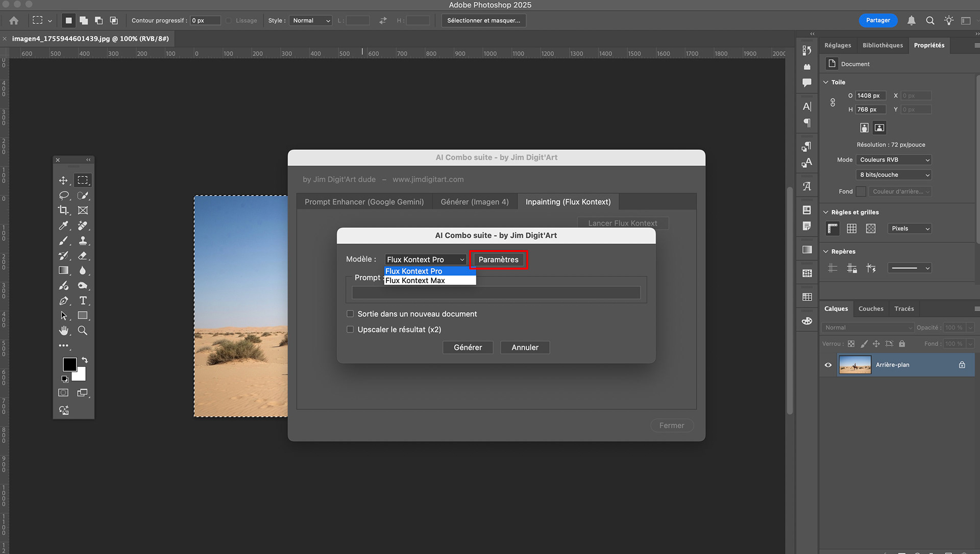Choose Subtract from Selection mode
980x554 pixels.
click(99, 20)
